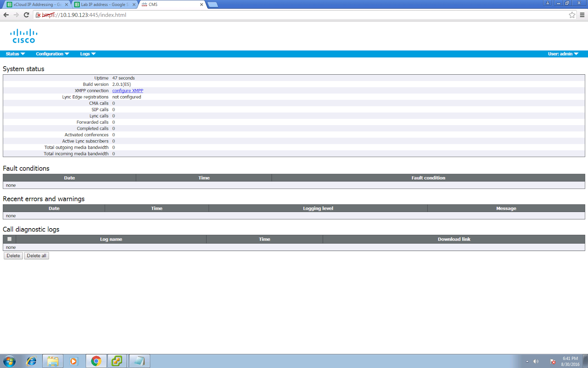Viewport: 588px width, 368px height.
Task: Click the configure XMPP link
Action: [x=128, y=91]
